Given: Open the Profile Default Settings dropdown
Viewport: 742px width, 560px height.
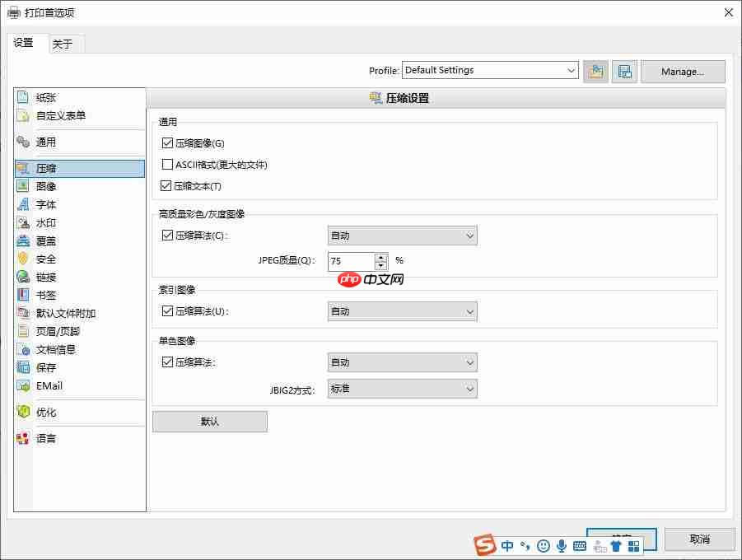Looking at the screenshot, I should point(490,70).
